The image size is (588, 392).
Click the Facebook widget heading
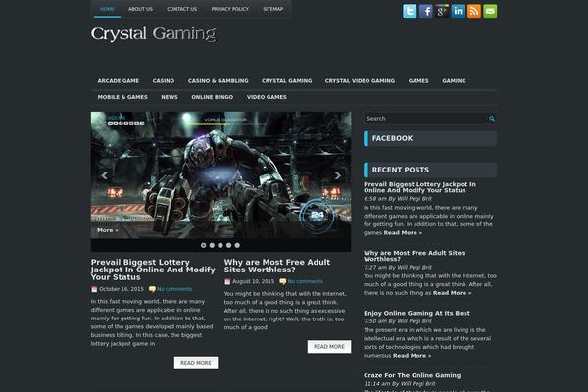pyautogui.click(x=430, y=138)
